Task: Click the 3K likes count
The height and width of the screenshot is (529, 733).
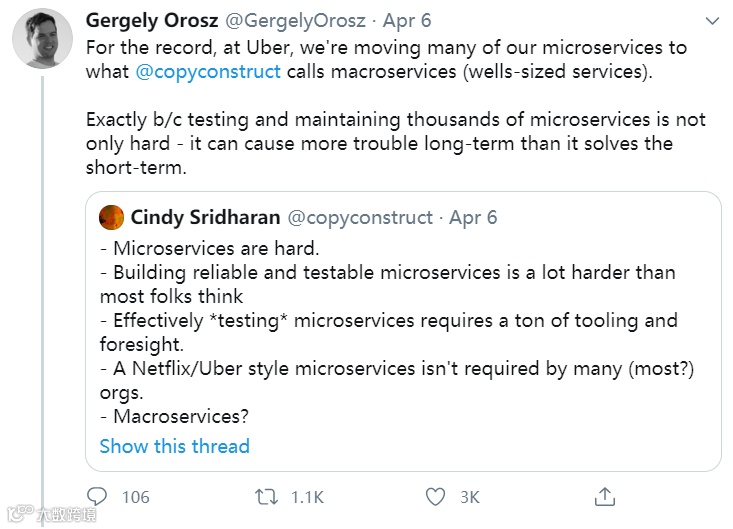Action: click(x=469, y=497)
